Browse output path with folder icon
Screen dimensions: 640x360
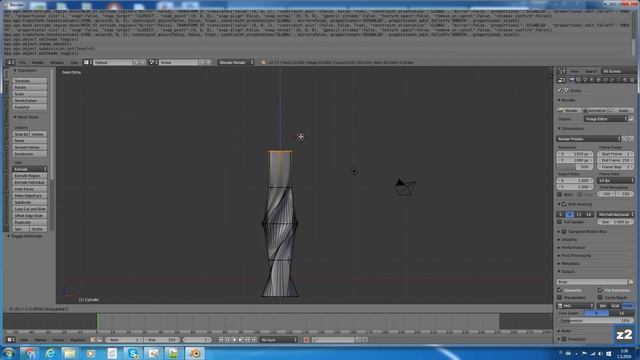click(x=631, y=282)
